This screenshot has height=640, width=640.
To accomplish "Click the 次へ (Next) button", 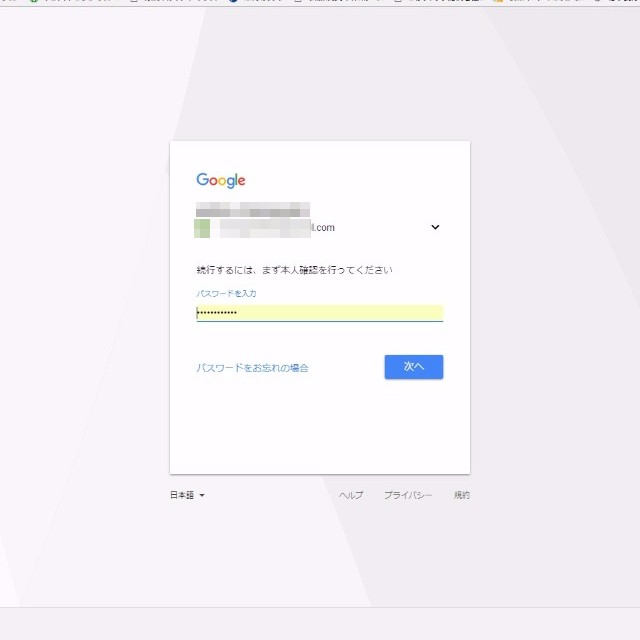I will [x=413, y=367].
